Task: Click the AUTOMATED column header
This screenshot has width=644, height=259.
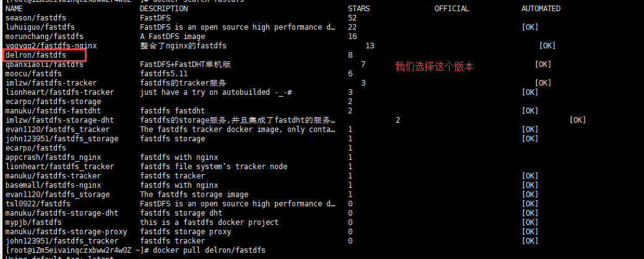Action: pos(541,9)
